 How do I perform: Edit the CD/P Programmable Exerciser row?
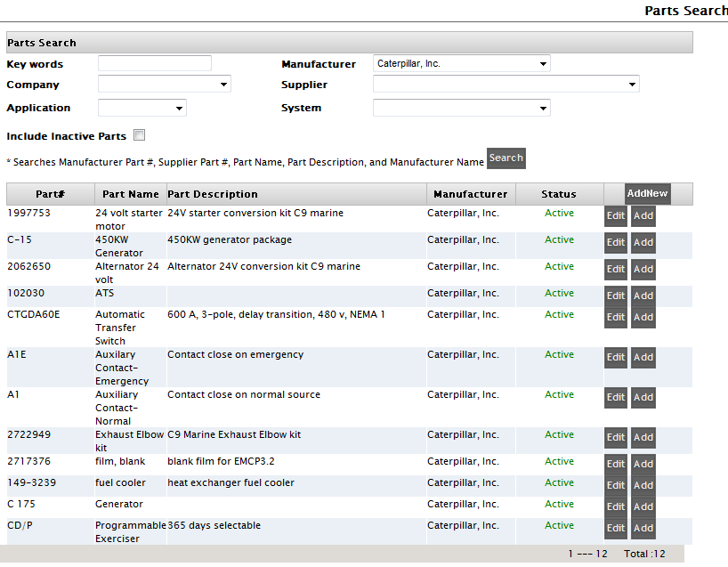(x=615, y=528)
